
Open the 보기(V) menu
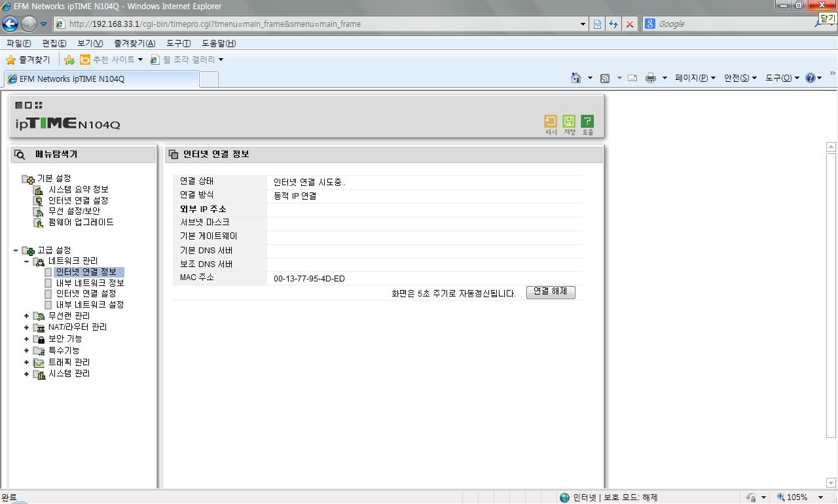[90, 43]
